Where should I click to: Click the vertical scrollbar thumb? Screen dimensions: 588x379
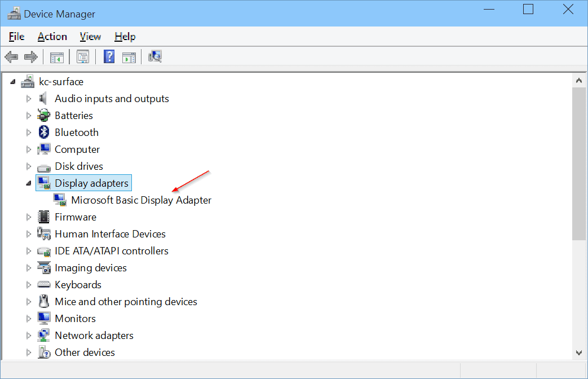point(578,164)
